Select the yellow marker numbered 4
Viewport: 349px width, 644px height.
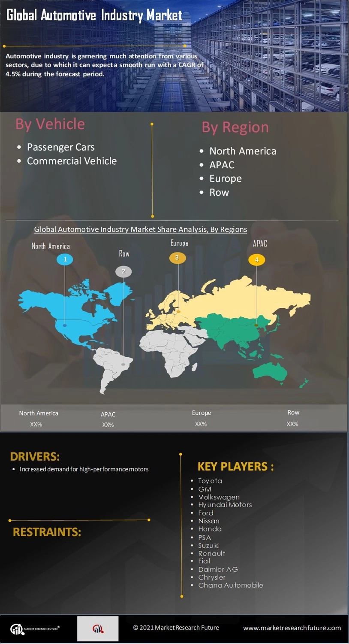click(256, 260)
